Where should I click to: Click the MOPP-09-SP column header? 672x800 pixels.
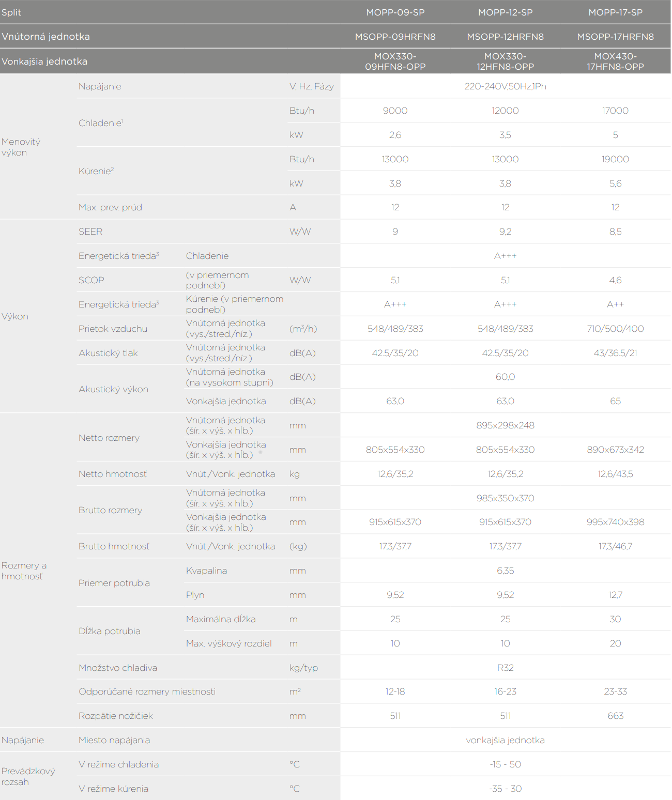pyautogui.click(x=395, y=12)
